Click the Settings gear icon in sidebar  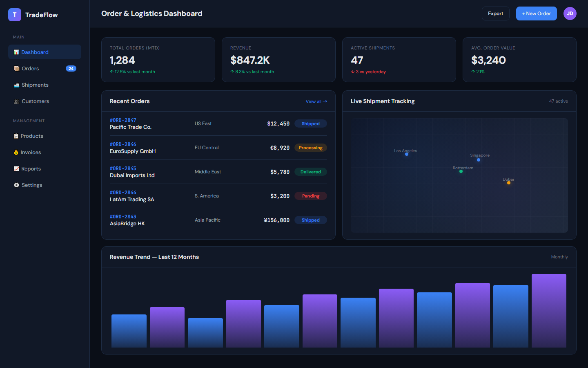(16, 185)
